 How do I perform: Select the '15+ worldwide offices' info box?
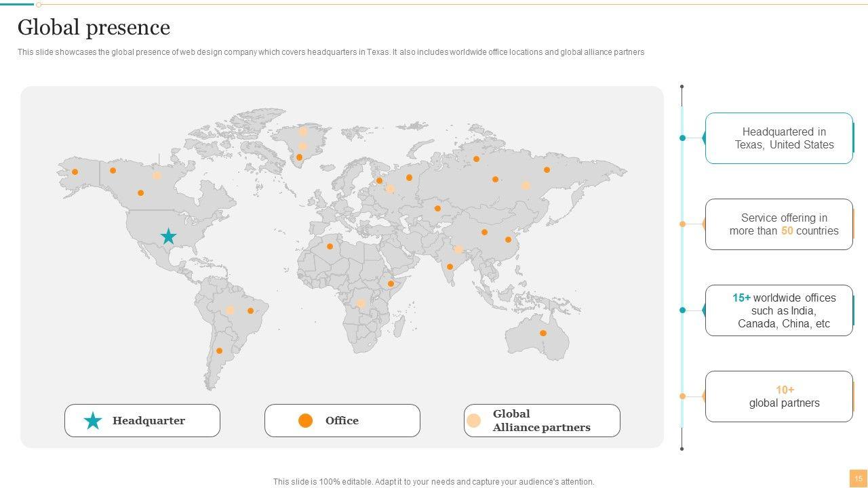coord(779,310)
